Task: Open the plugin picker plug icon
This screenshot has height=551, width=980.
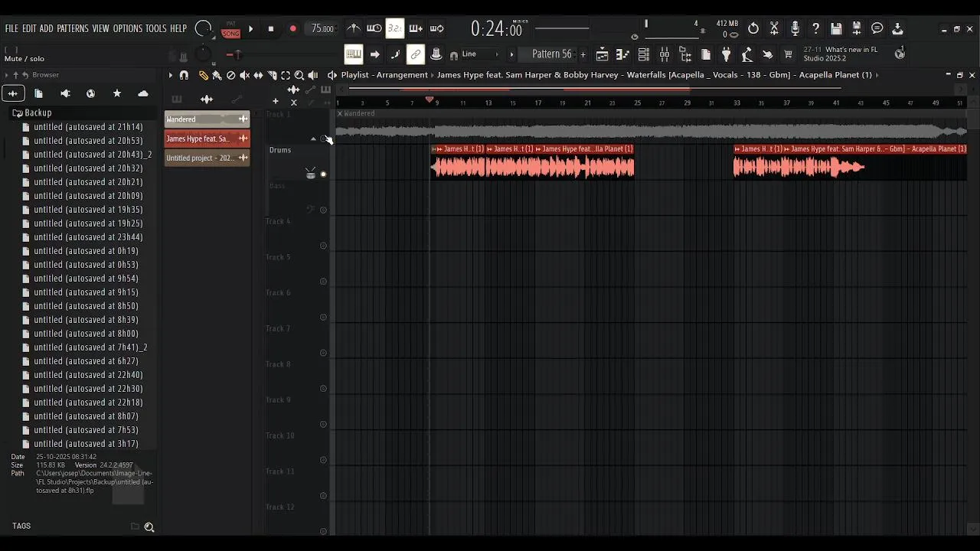Action: [x=726, y=54]
